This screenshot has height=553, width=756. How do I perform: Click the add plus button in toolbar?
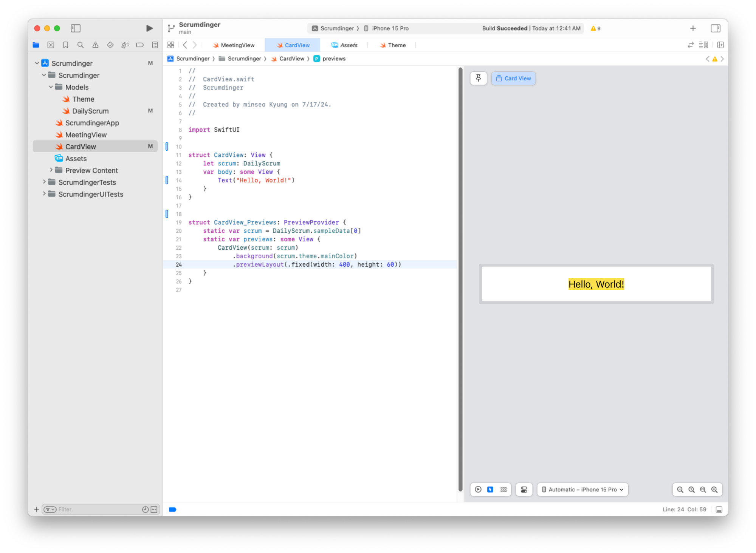pos(693,28)
